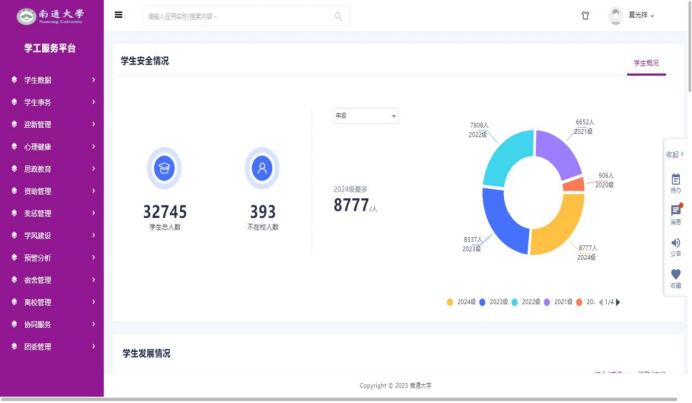This screenshot has height=403, width=692.
Task: Switch to the 学生概况 tab
Action: tap(646, 63)
